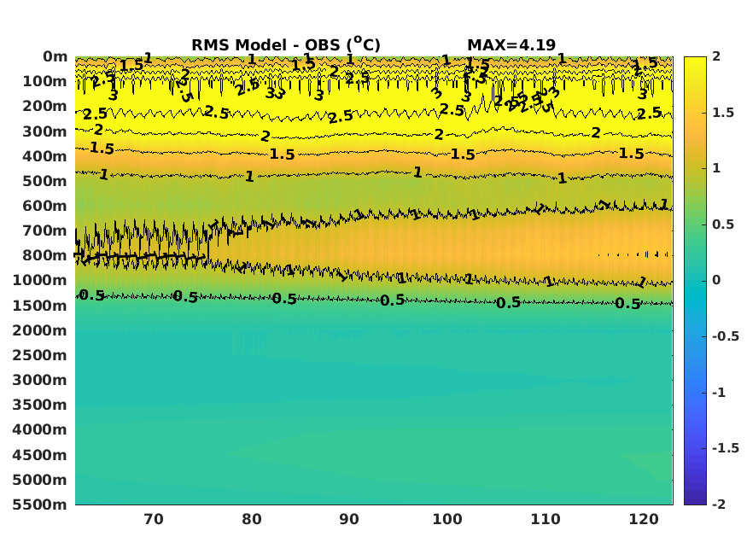Click the '120' x-axis tick label
This screenshot has width=747, height=560.
644,519
